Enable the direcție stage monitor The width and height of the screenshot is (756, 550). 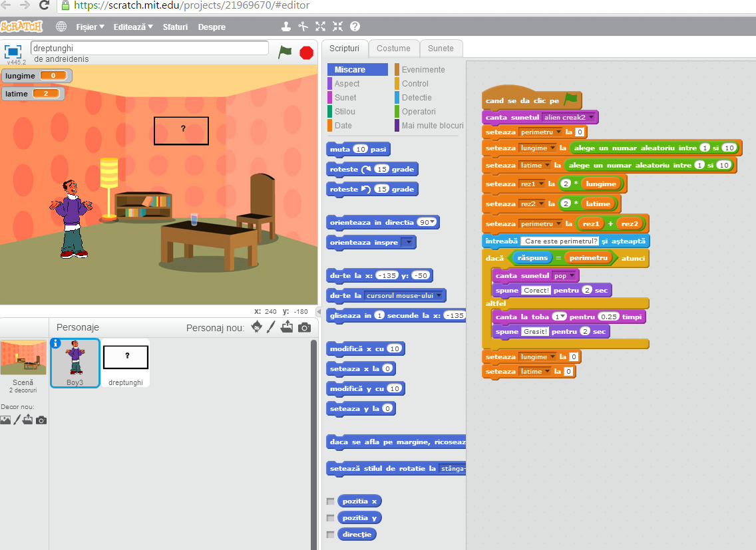coord(330,533)
